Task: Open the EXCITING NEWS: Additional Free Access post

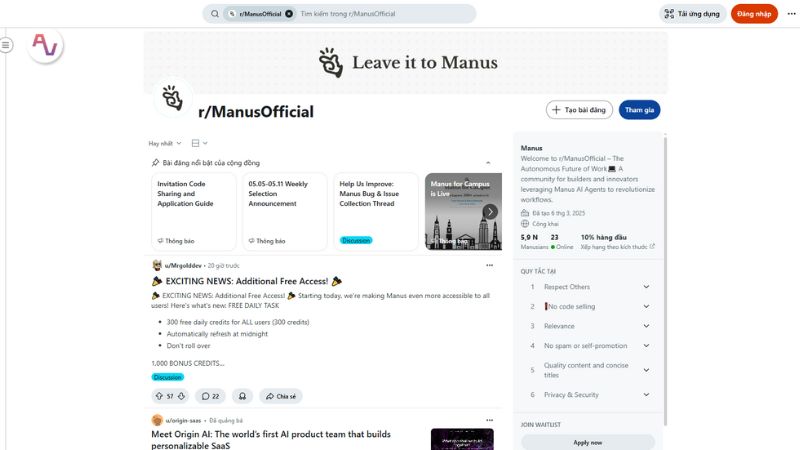Action: tap(247, 281)
